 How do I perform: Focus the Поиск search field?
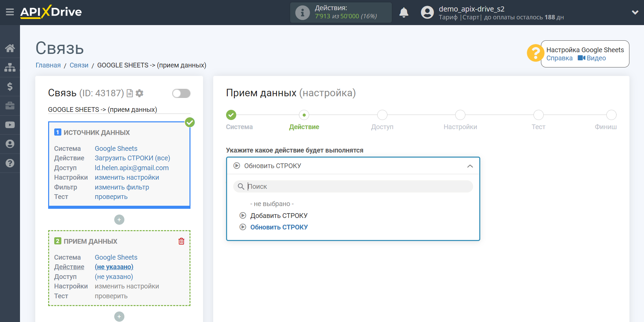pos(353,186)
